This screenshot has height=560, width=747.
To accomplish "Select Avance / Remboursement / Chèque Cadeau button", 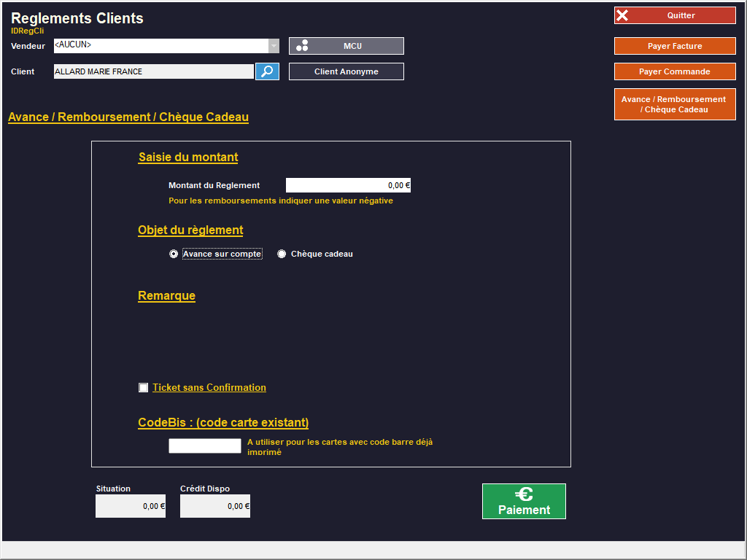I will [675, 104].
